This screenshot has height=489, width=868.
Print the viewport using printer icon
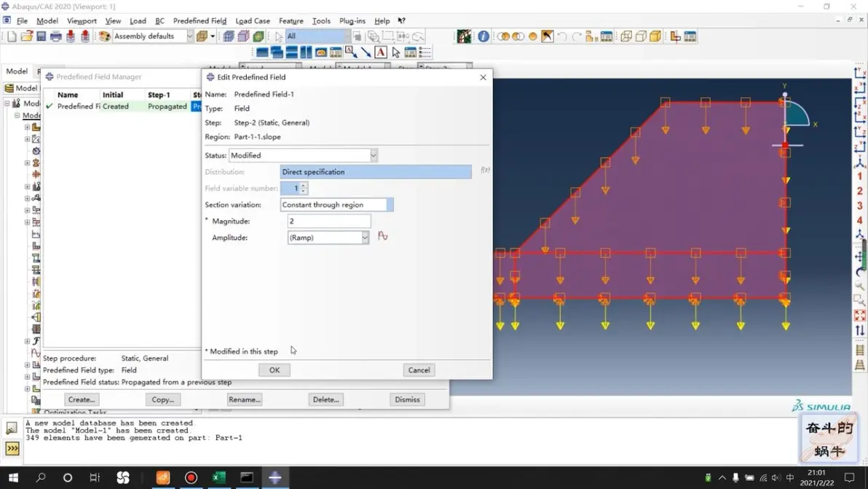click(x=56, y=36)
